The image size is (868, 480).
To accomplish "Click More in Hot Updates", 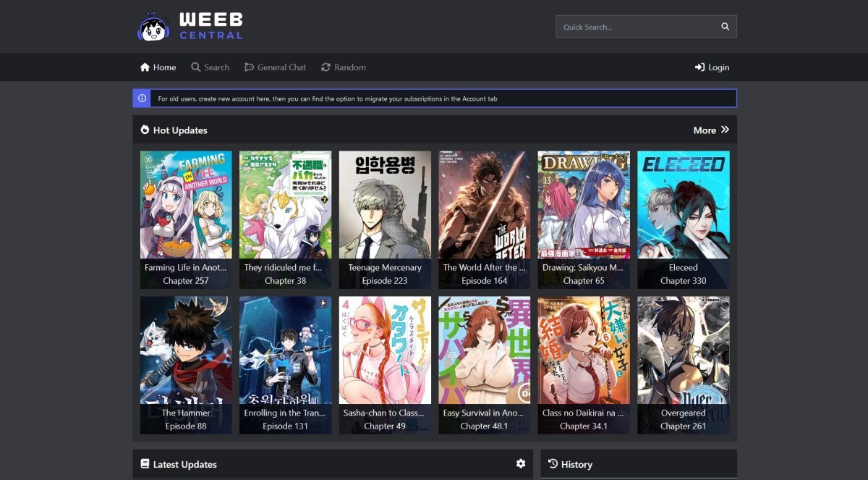I will tap(711, 130).
